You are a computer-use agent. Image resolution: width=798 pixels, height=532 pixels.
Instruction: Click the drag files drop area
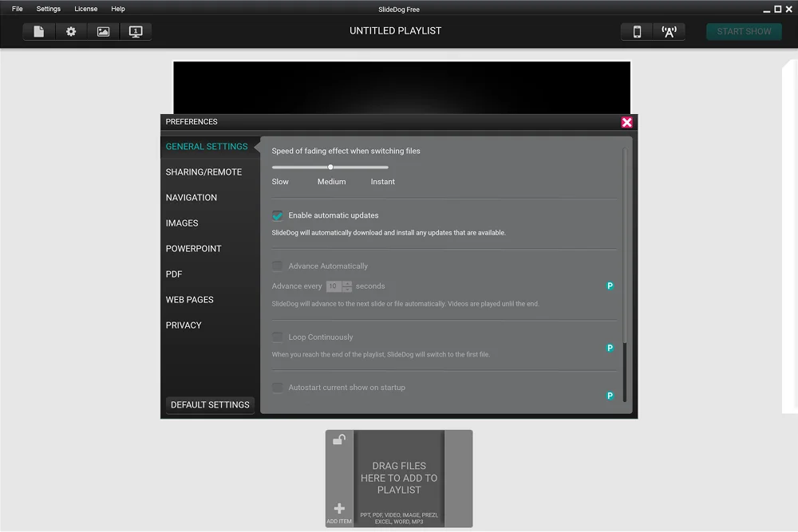click(399, 478)
